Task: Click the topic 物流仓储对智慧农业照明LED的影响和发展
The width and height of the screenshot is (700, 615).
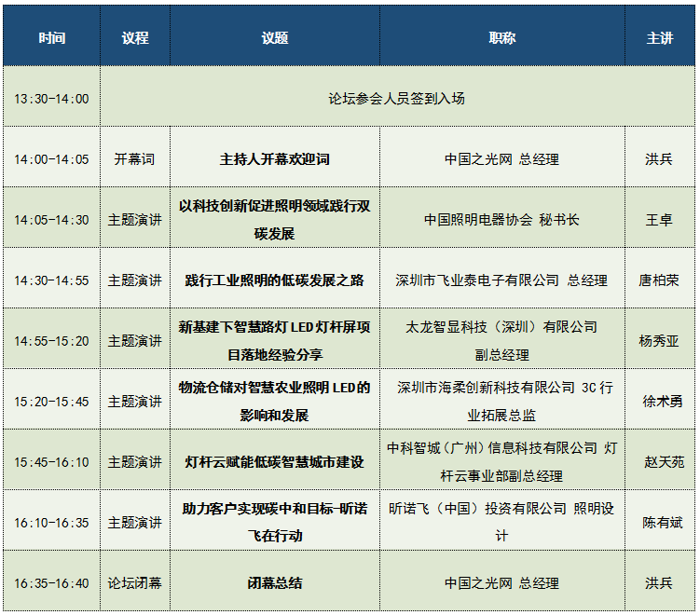Action: point(275,402)
